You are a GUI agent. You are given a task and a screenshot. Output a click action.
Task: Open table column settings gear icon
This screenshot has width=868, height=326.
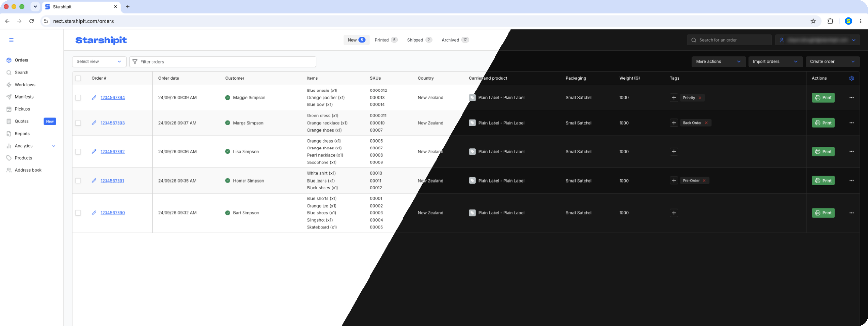tap(852, 78)
